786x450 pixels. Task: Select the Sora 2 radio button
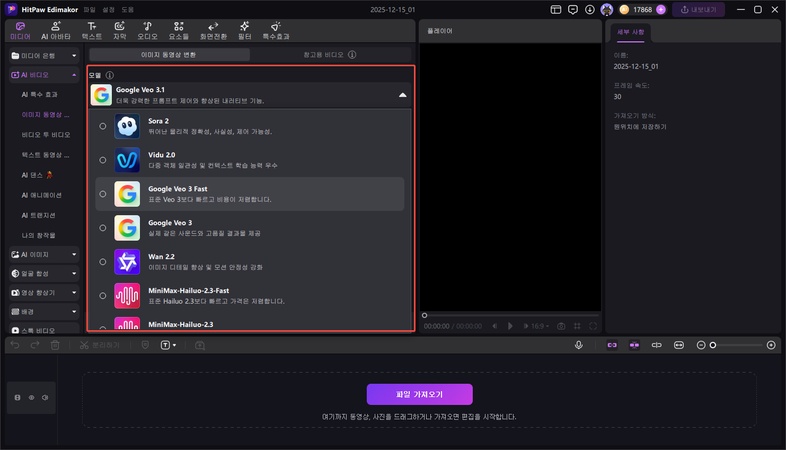(103, 126)
